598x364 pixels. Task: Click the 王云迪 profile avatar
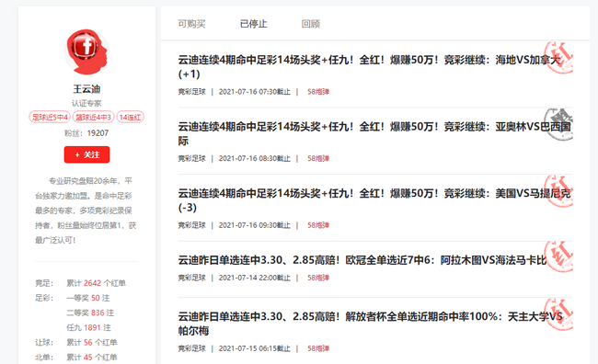point(86,51)
